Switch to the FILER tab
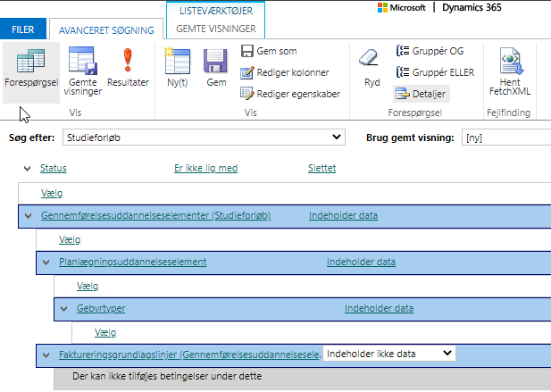551x392 pixels. [23, 29]
